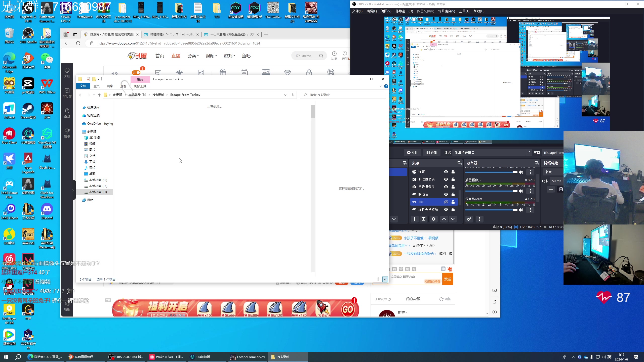Open source properties gear in OBS sources toolbar
644x362 pixels.
pyautogui.click(x=434, y=219)
